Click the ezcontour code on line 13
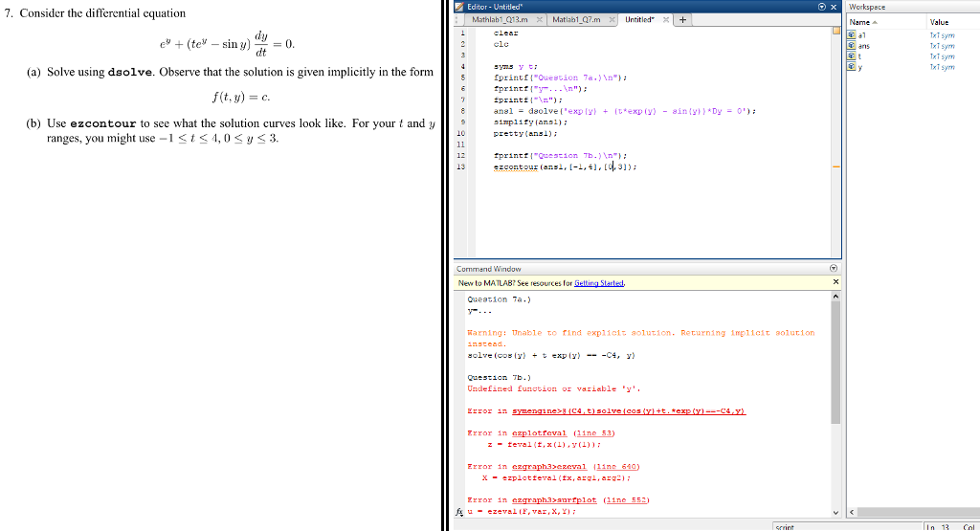 [565, 166]
